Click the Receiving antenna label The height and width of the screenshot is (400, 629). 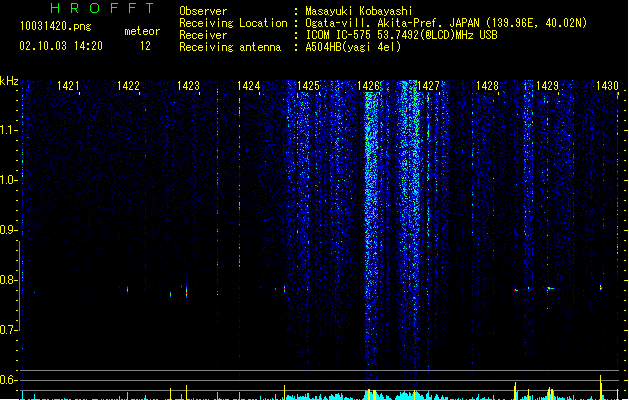(230, 47)
